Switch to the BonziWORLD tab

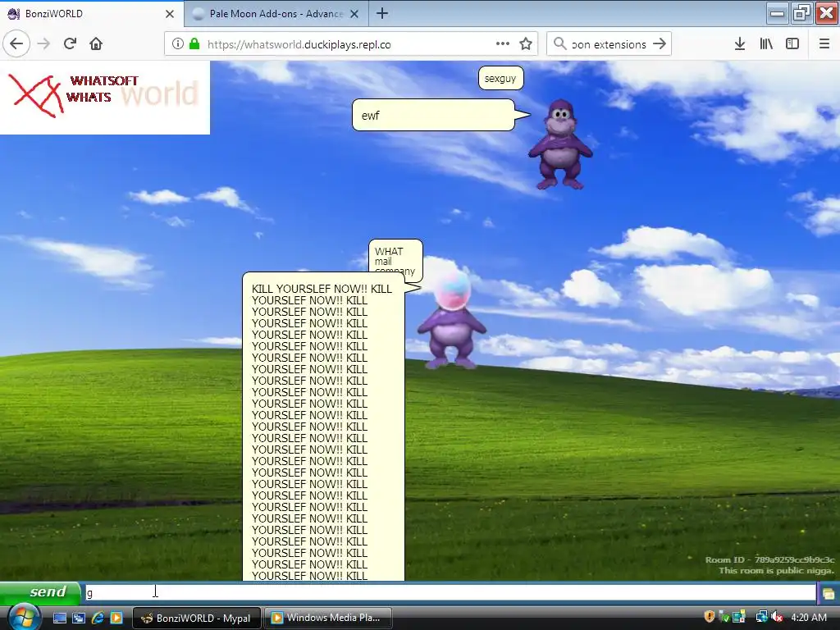pyautogui.click(x=92, y=13)
